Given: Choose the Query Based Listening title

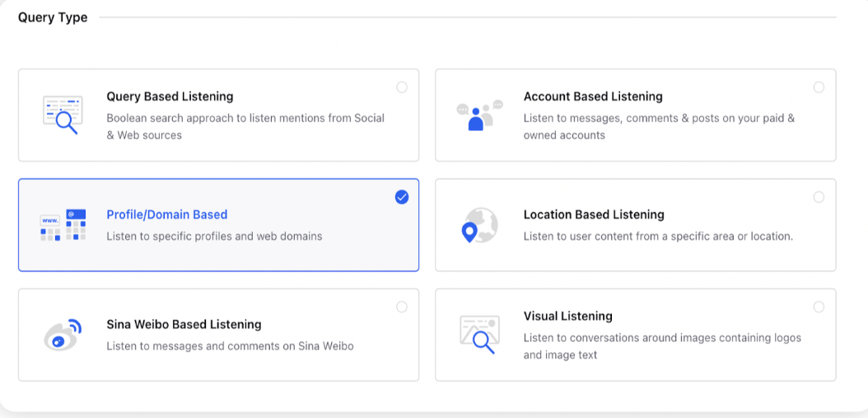Looking at the screenshot, I should pyautogui.click(x=170, y=97).
